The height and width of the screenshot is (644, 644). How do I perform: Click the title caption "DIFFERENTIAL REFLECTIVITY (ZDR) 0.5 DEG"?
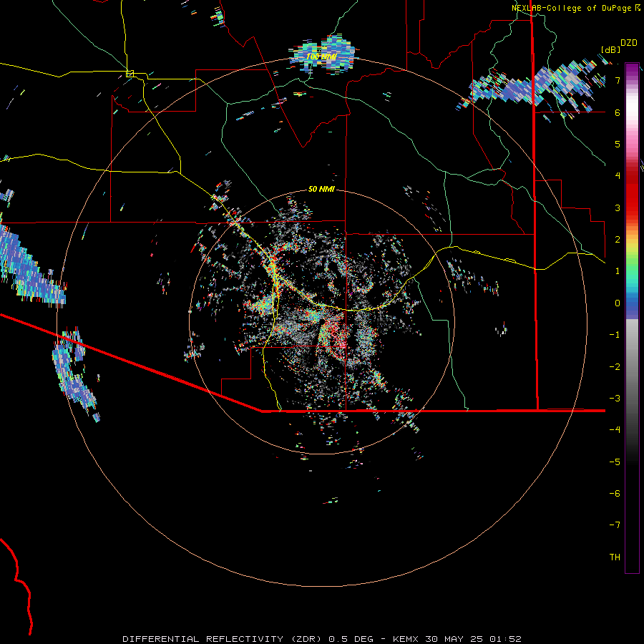click(248, 639)
